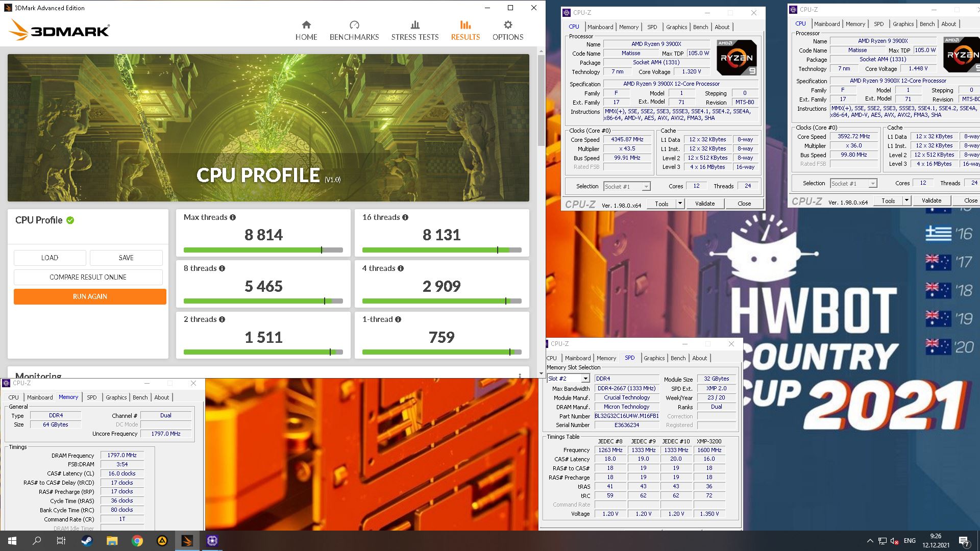Open Task View on the taskbar
Image resolution: width=980 pixels, height=551 pixels.
pyautogui.click(x=61, y=541)
